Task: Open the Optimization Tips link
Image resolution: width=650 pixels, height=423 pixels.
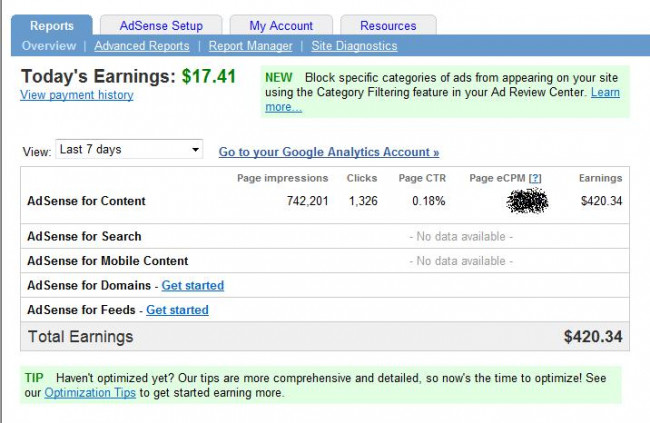Action: [89, 393]
